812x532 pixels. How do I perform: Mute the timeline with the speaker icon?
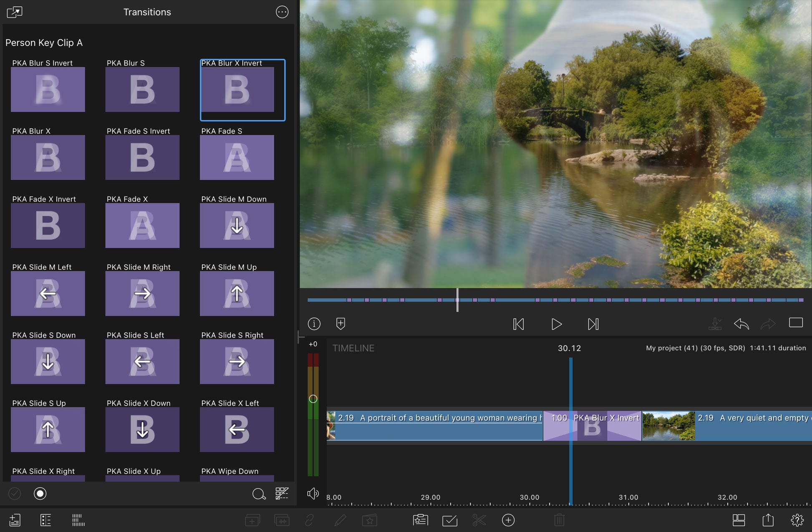click(x=313, y=494)
